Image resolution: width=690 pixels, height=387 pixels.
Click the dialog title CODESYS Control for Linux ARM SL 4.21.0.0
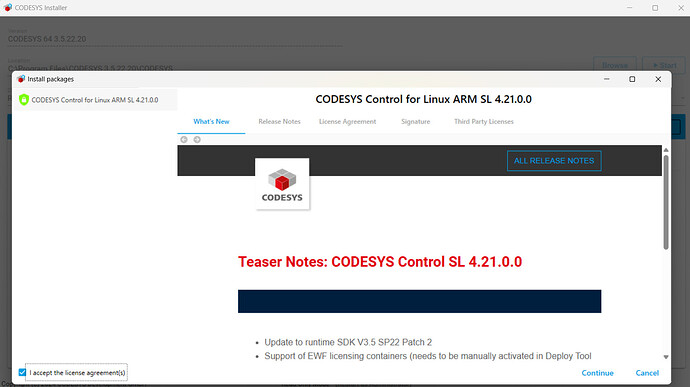click(423, 99)
